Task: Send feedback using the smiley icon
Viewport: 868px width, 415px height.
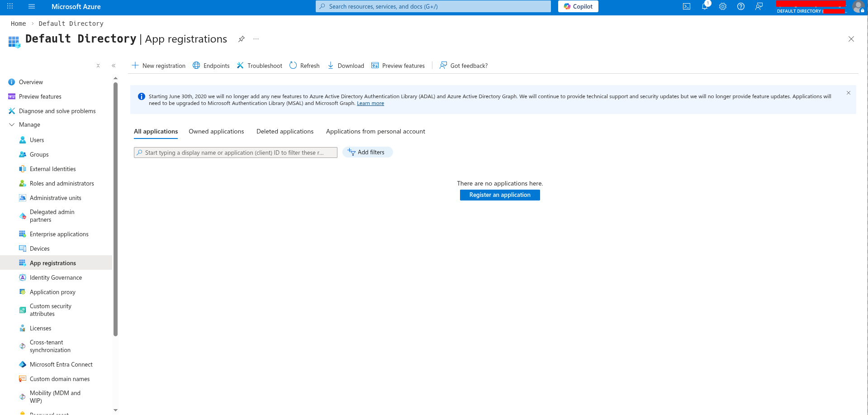Action: point(759,6)
